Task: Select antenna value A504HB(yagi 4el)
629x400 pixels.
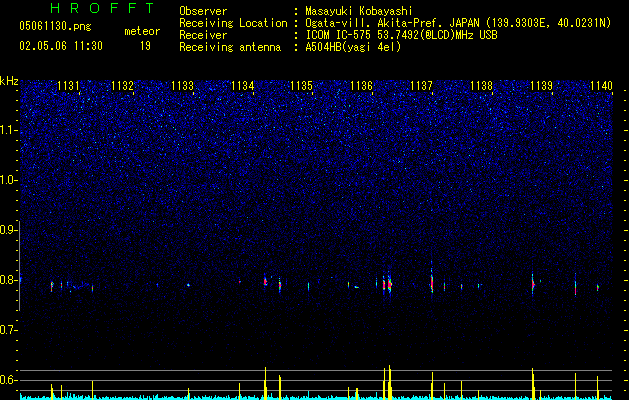Action: coord(353,47)
